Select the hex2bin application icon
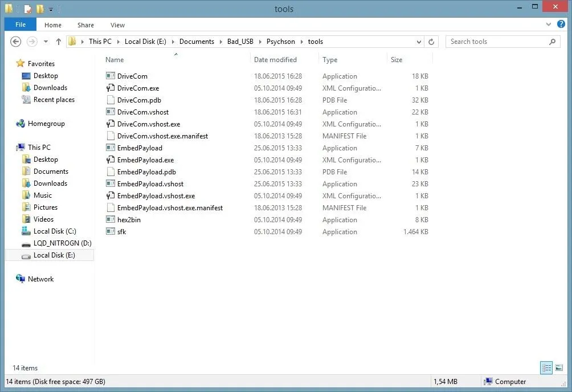Viewport: 572px width, 392px height. 111,219
